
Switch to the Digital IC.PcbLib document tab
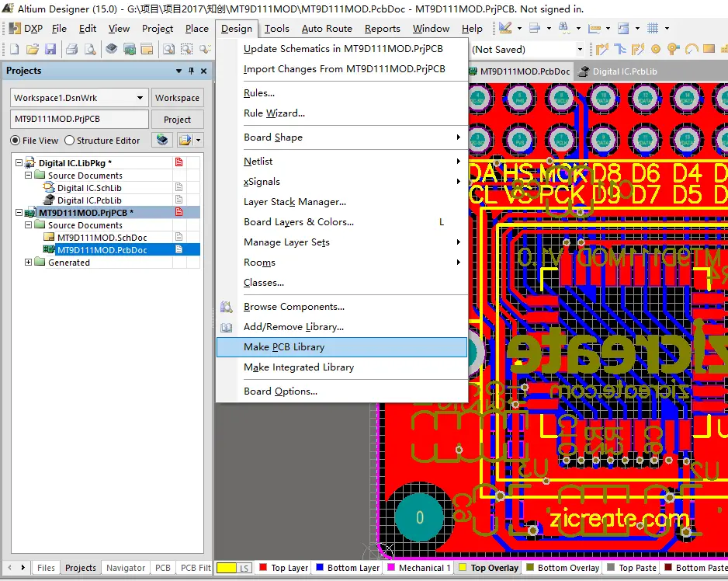624,71
